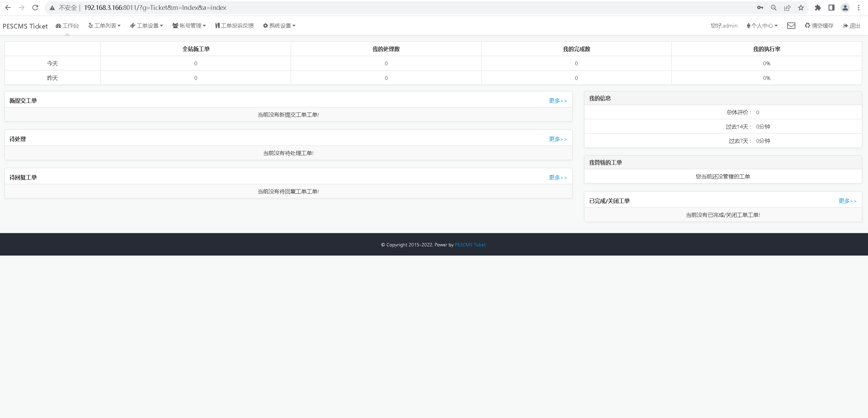Open the zoom magnifier icon in address bar
This screenshot has width=868, height=418.
[x=774, y=7]
